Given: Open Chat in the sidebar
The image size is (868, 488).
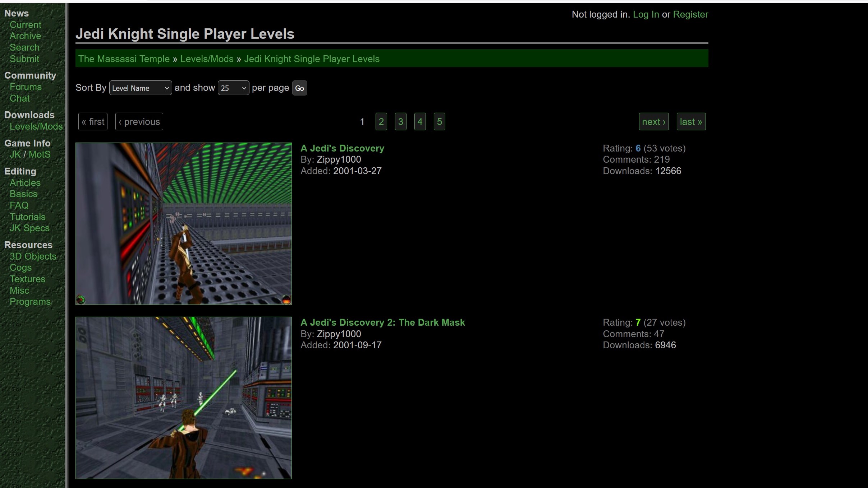Looking at the screenshot, I should 20,98.
